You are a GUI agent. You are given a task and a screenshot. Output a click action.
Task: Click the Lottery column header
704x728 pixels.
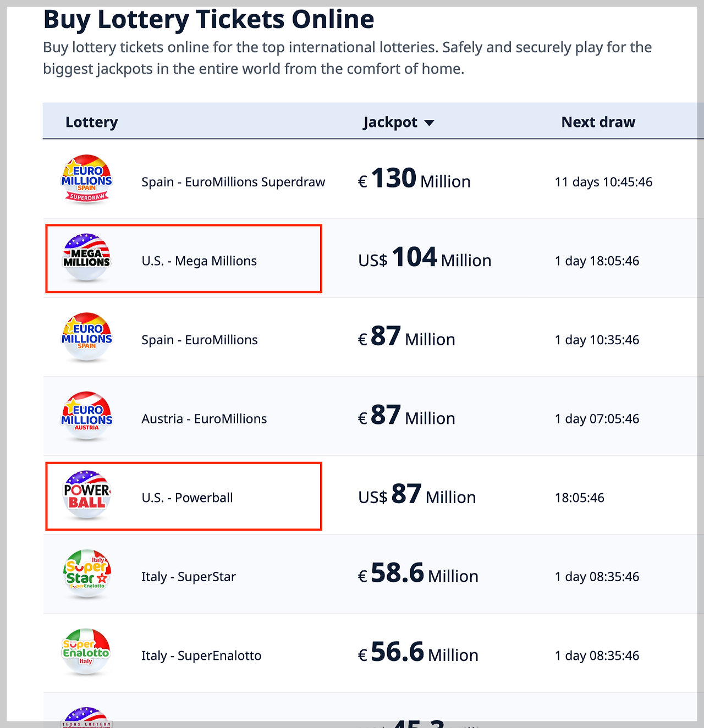tap(91, 122)
